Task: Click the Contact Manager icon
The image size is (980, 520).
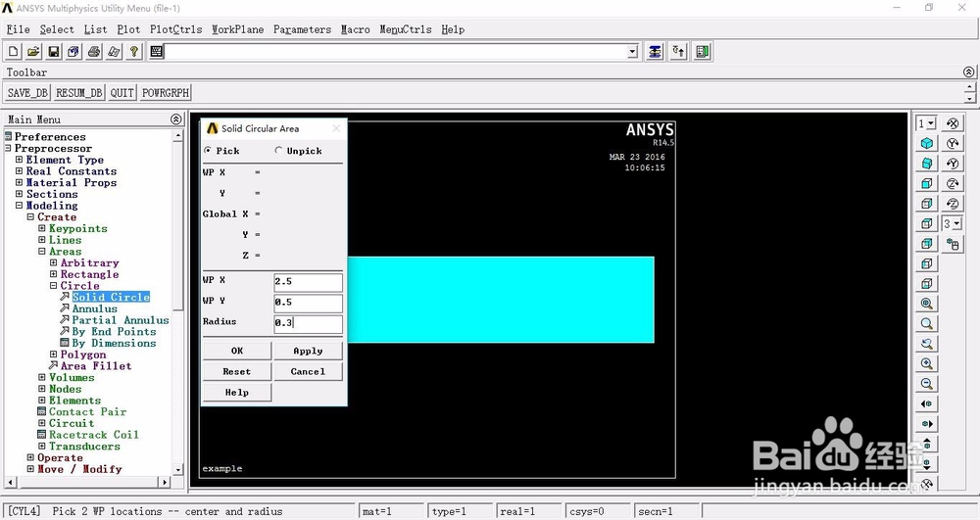Action: (x=702, y=52)
